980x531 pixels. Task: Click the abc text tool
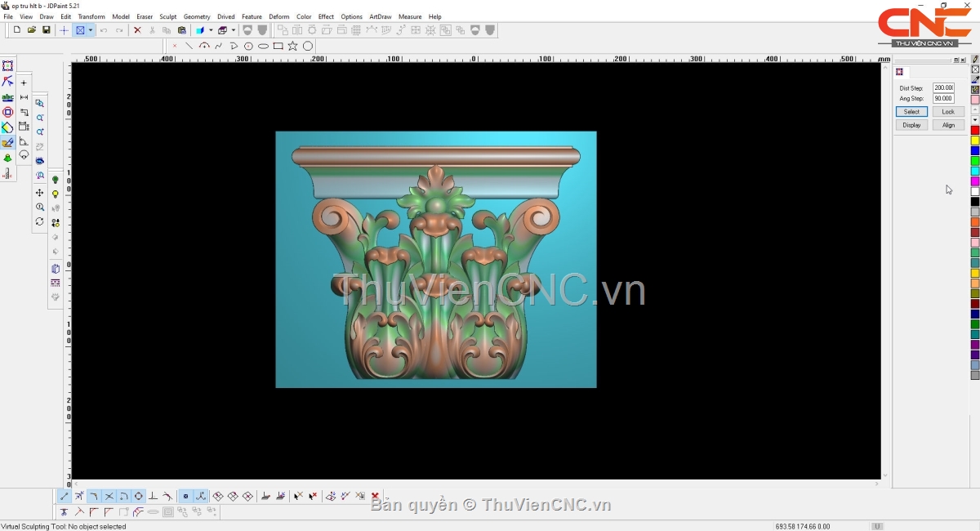click(x=8, y=97)
